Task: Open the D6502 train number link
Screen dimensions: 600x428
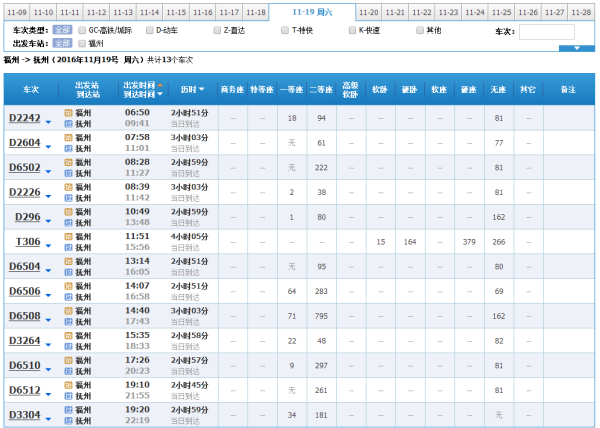Action: click(24, 167)
